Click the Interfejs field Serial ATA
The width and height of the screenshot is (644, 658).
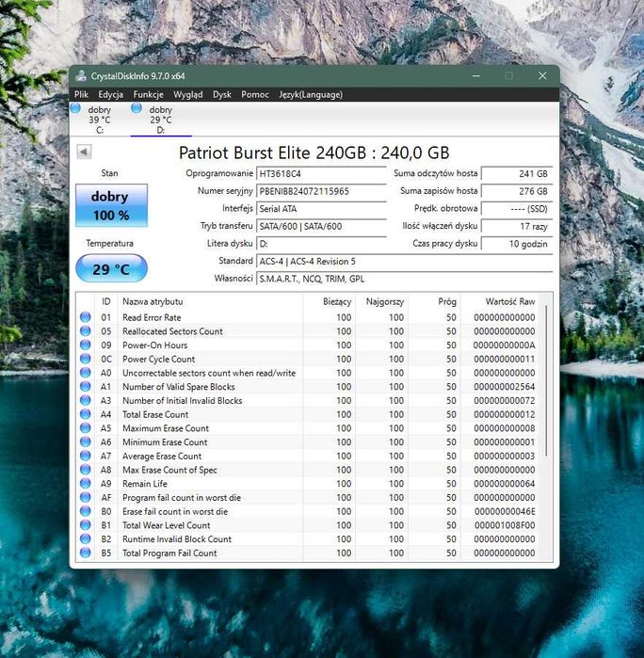coord(321,209)
